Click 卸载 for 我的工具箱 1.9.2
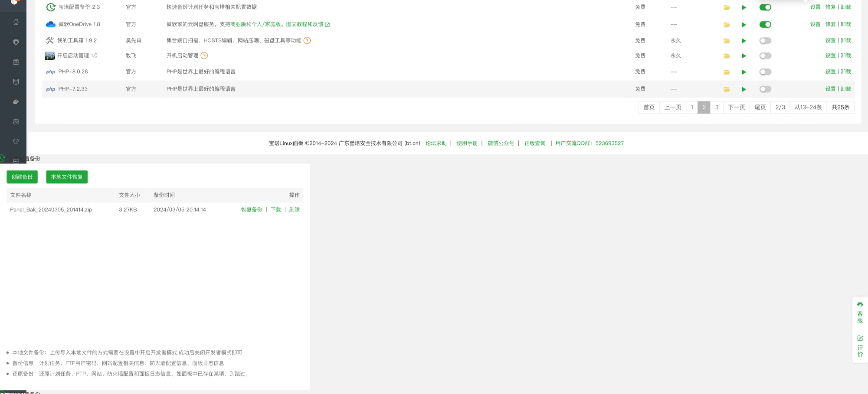Screen dimensions: 868x394 click(846, 41)
